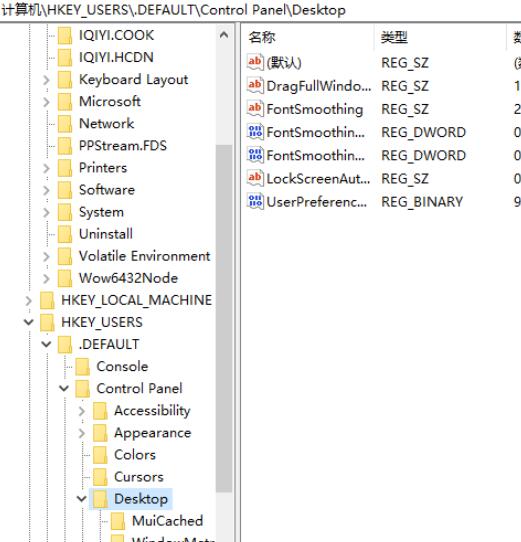Click the Control Panel folder icon
Image resolution: width=521 pixels, height=542 pixels.
tap(83, 389)
